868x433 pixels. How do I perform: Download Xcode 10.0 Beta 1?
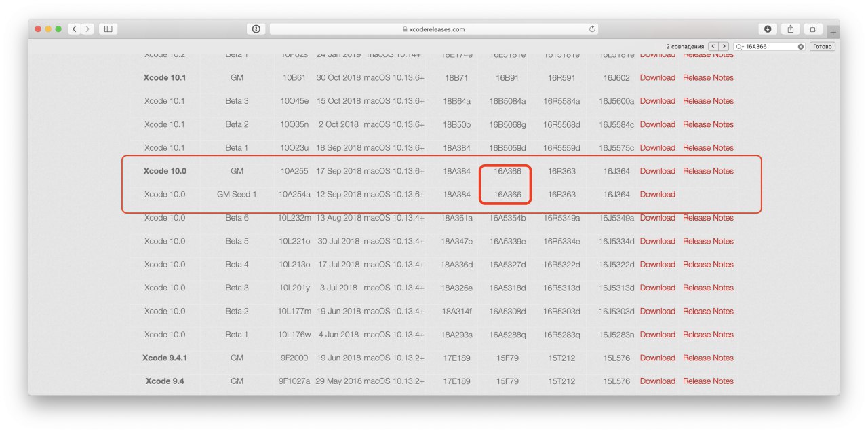[657, 335]
